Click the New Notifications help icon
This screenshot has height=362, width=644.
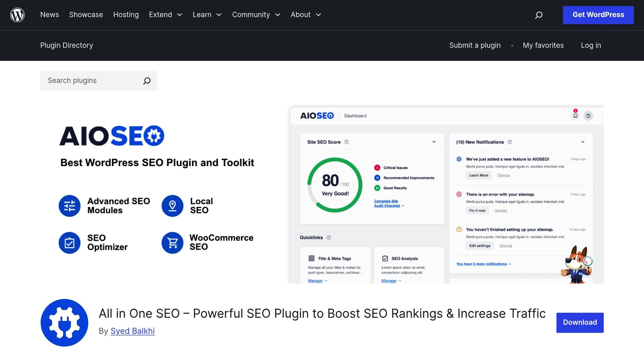click(x=510, y=142)
